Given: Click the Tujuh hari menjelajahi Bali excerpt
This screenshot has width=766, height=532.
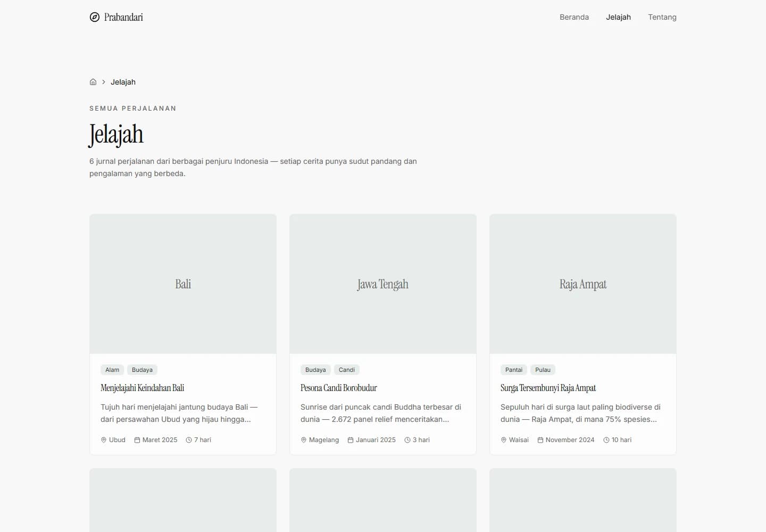Looking at the screenshot, I should click(x=179, y=413).
